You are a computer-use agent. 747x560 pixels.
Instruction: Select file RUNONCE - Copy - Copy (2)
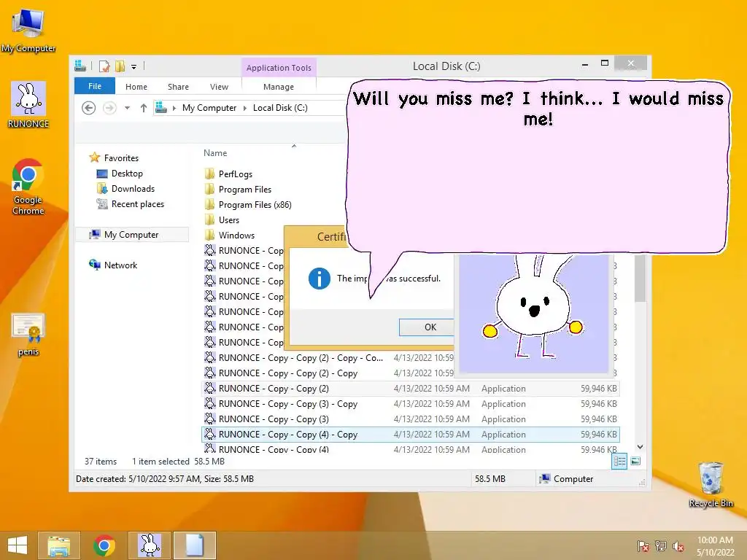click(x=411, y=389)
